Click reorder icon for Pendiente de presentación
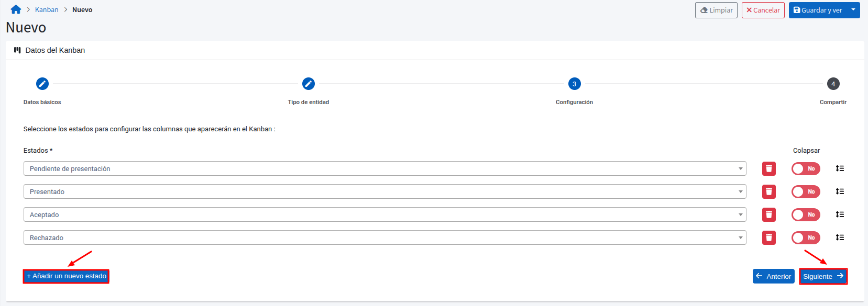This screenshot has width=868, height=306. coord(840,168)
